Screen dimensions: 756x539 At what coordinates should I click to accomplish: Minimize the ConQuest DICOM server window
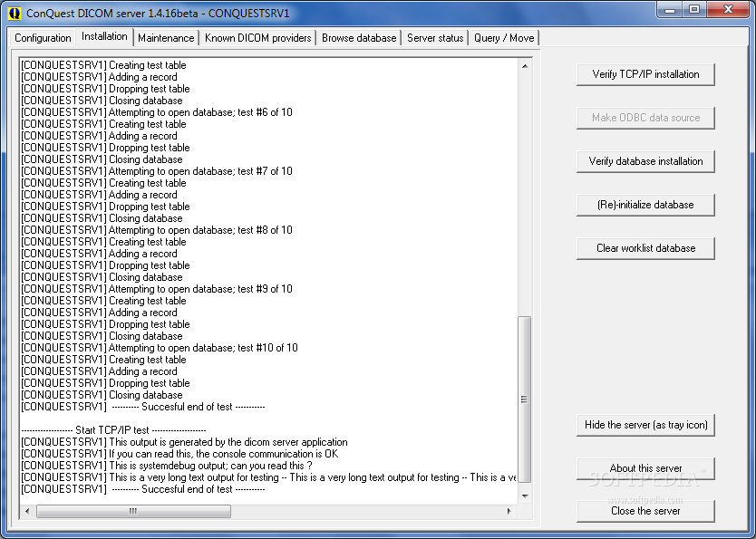(x=670, y=10)
